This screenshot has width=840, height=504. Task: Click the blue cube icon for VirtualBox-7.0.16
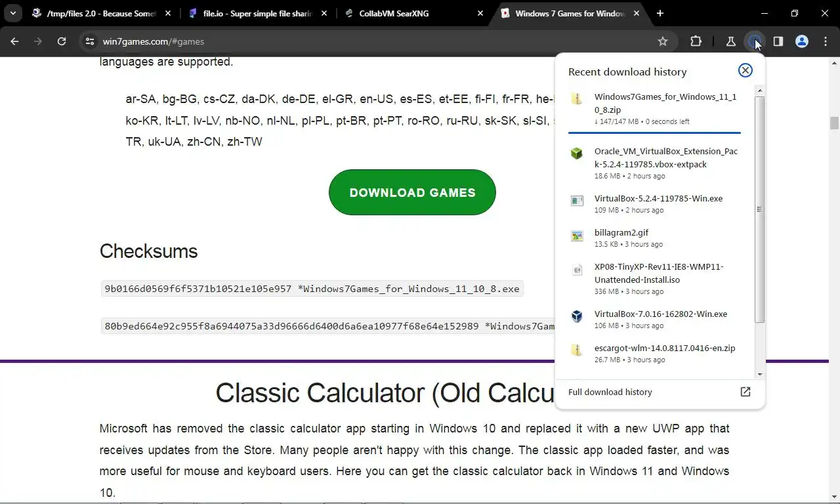[x=576, y=316]
